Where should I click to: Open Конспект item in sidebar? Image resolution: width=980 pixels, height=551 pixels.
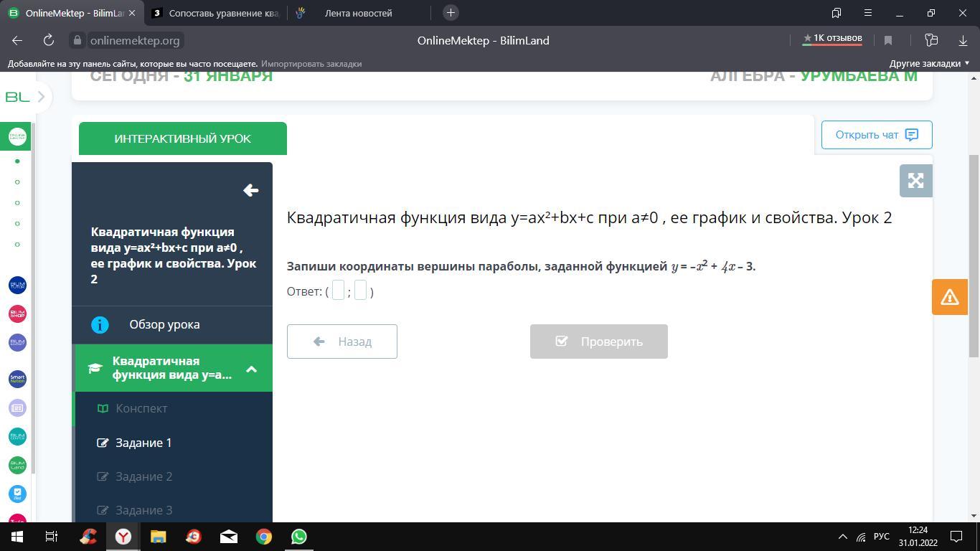click(x=141, y=408)
